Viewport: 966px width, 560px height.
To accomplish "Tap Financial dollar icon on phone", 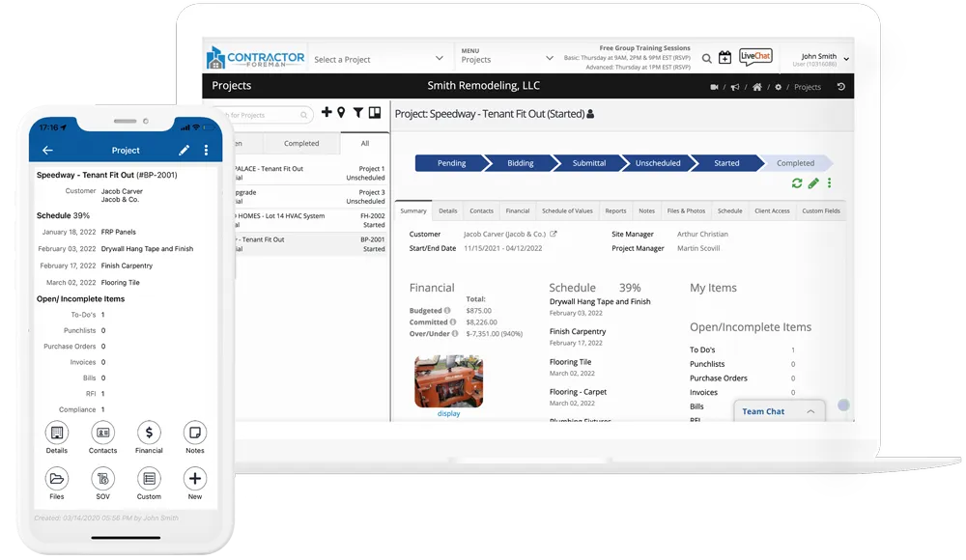I will pyautogui.click(x=149, y=433).
